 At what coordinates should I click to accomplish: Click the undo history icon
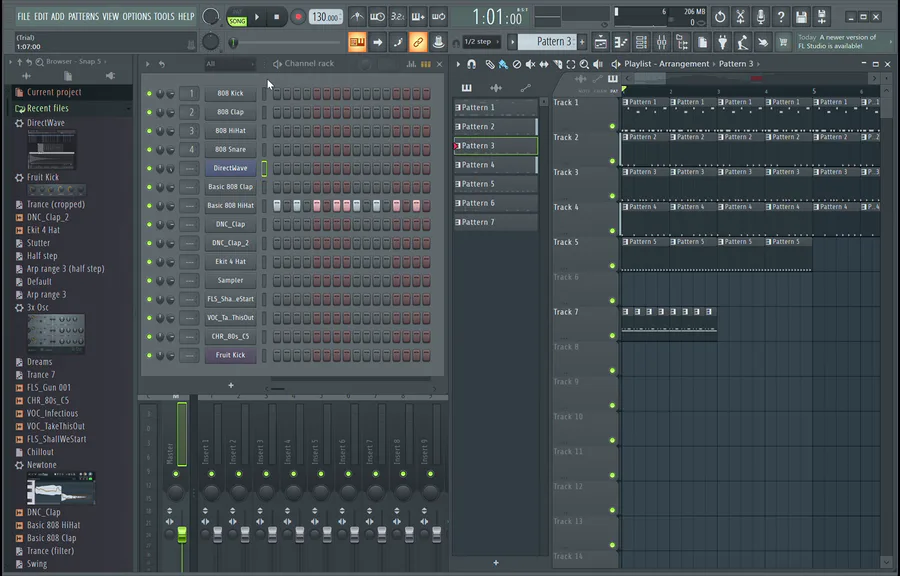click(x=720, y=17)
